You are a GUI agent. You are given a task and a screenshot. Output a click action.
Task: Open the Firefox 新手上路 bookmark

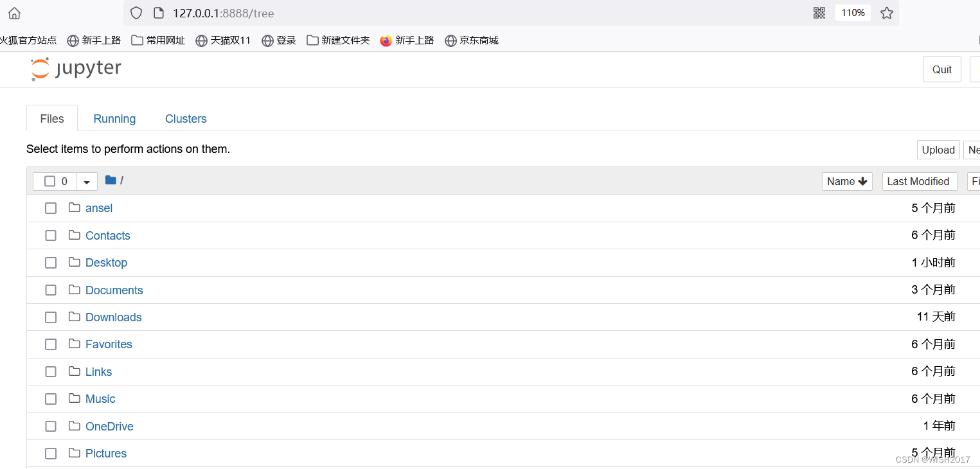coord(407,40)
